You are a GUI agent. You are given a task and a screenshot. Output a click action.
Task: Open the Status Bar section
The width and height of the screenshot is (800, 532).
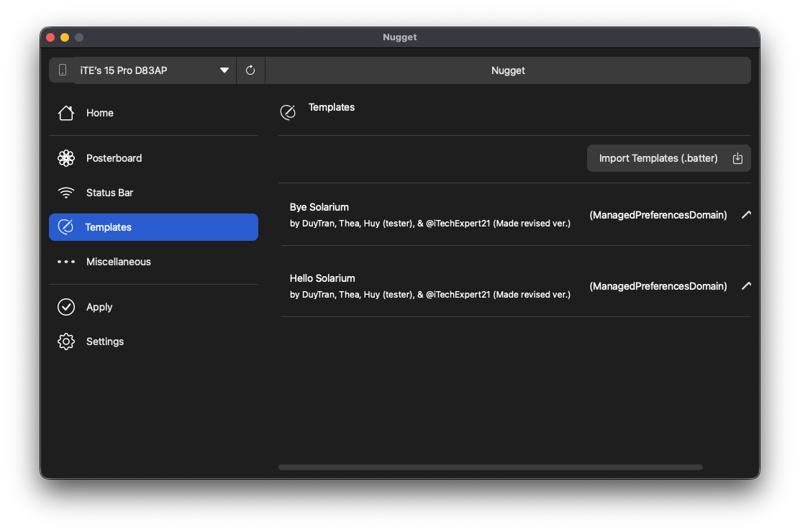pos(153,193)
